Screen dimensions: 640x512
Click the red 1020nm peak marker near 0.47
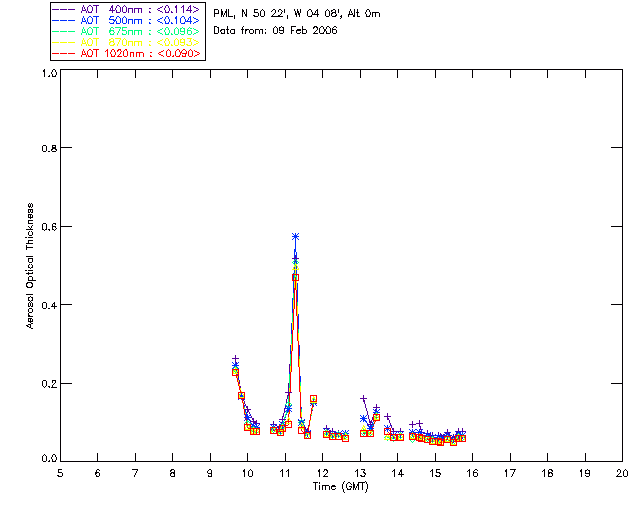[296, 278]
